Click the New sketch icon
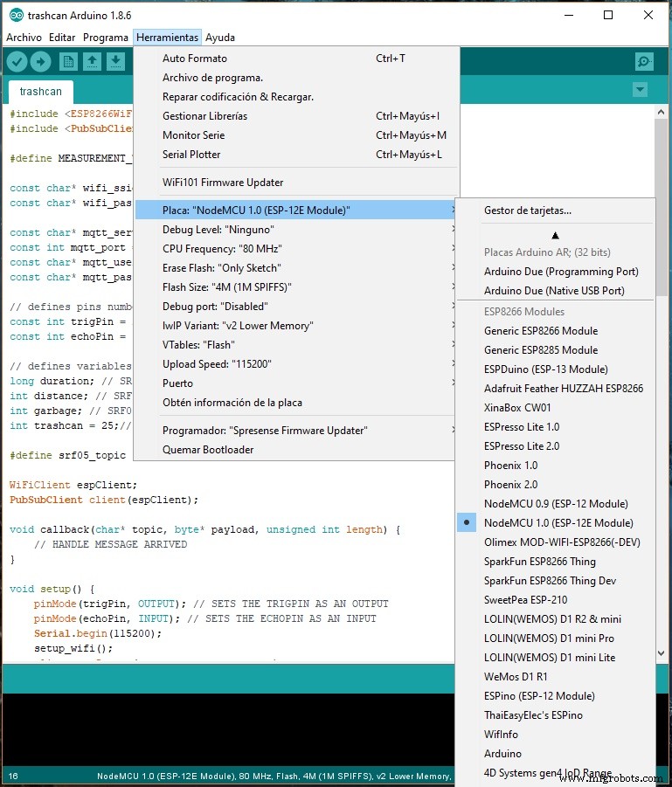This screenshot has width=672, height=787. click(68, 61)
